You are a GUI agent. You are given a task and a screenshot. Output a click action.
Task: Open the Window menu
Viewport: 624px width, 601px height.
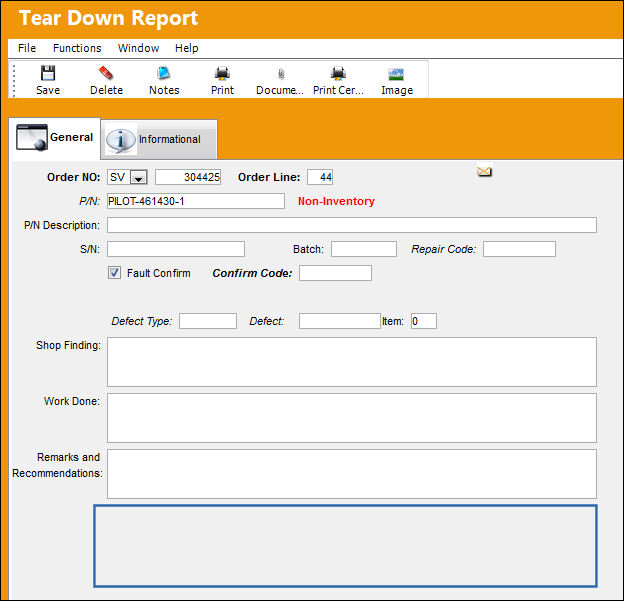click(x=138, y=48)
